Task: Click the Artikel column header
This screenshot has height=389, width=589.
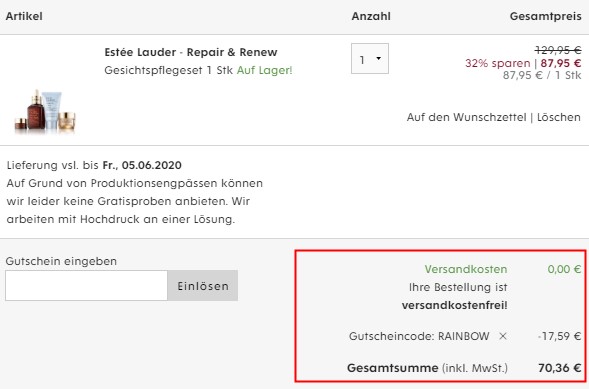Action: [24, 17]
